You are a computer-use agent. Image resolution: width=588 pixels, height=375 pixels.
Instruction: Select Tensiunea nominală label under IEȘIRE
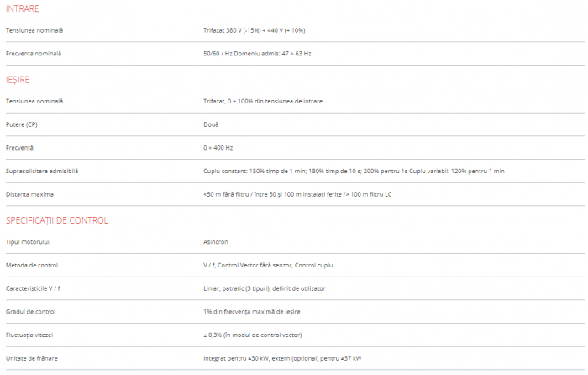34,101
